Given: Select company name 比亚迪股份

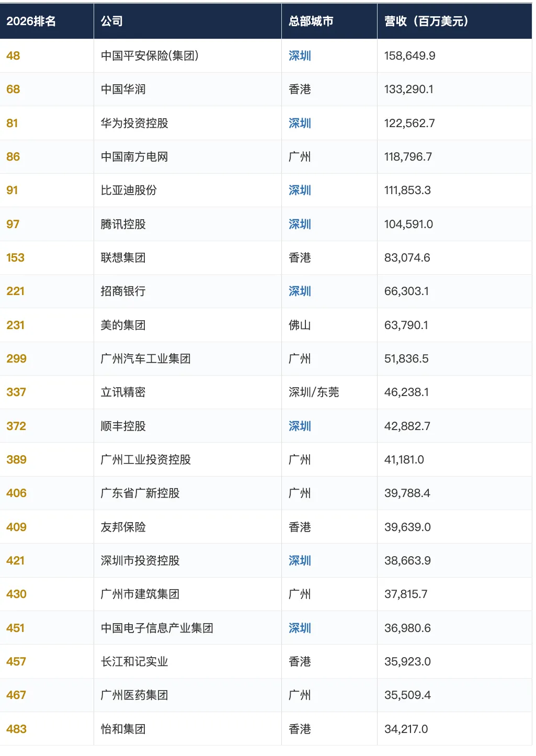Looking at the screenshot, I should pos(129,190).
